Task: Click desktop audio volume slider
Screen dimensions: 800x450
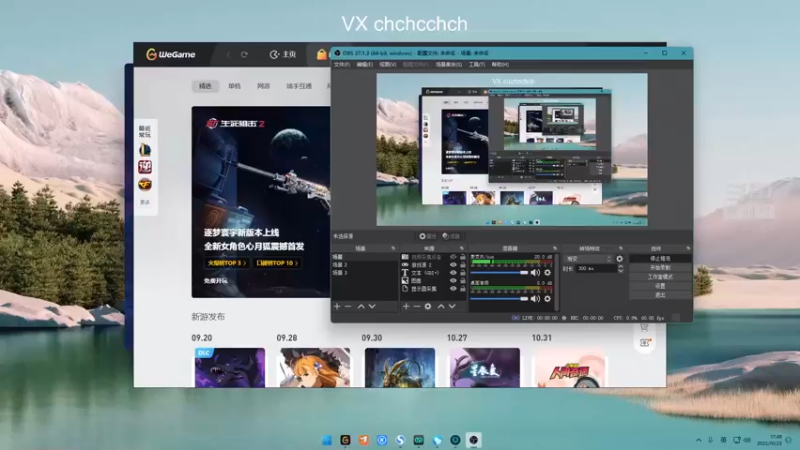Action: tap(499, 299)
